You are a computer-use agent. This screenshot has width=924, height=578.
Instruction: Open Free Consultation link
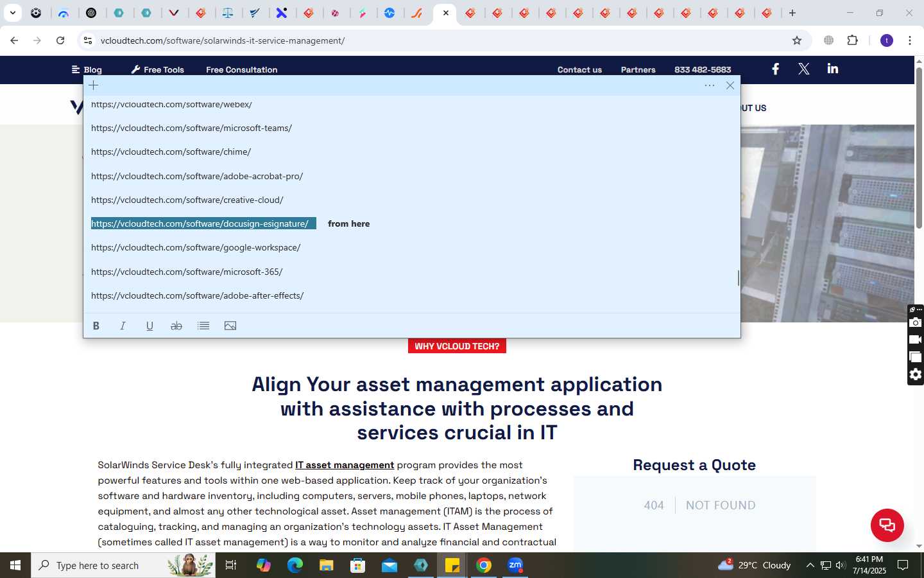point(242,69)
